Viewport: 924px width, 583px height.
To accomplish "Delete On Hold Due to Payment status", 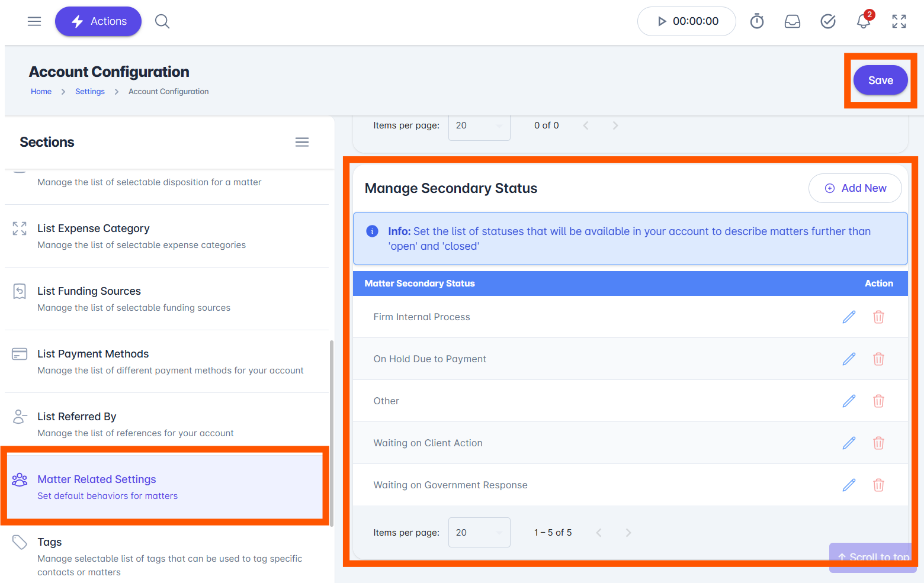I will coord(878,359).
